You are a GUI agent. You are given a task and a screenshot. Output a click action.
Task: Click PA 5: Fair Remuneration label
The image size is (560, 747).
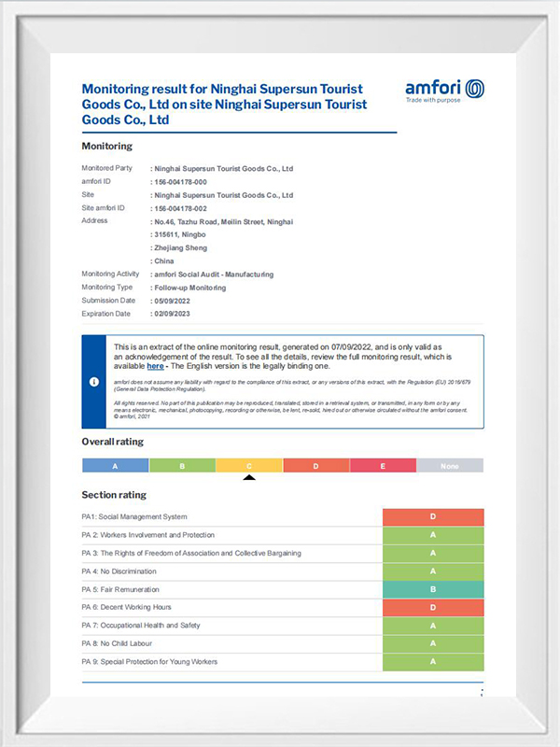(120, 589)
